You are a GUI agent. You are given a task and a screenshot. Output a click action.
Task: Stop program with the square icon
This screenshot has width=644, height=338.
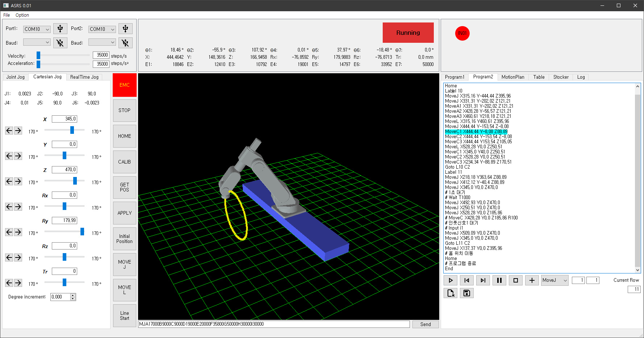point(516,280)
